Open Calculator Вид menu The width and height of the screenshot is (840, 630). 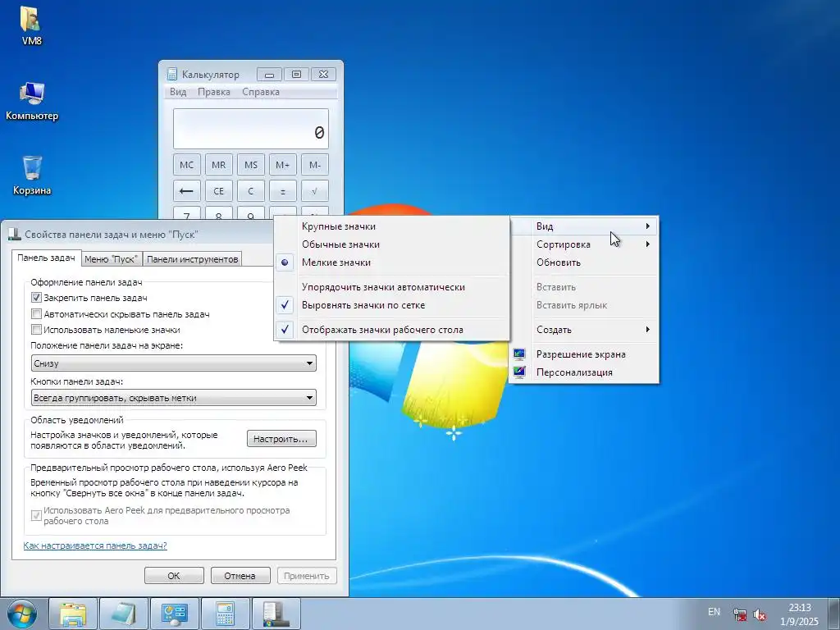(x=178, y=92)
